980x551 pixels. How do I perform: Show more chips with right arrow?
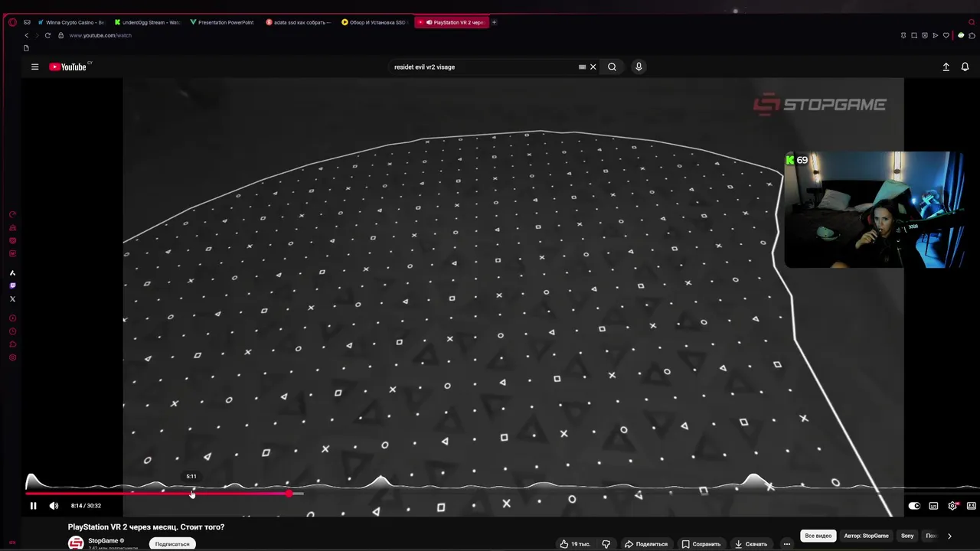[x=949, y=536]
